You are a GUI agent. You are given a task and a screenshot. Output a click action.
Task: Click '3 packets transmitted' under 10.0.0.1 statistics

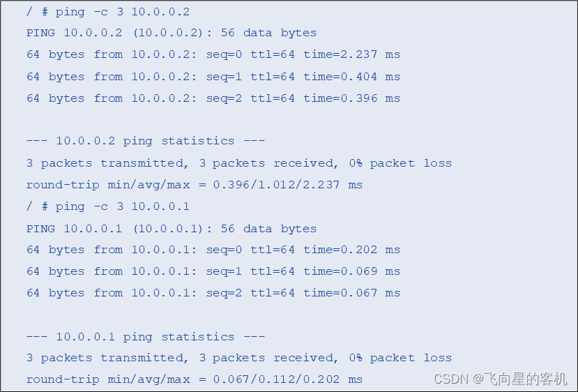(104, 358)
